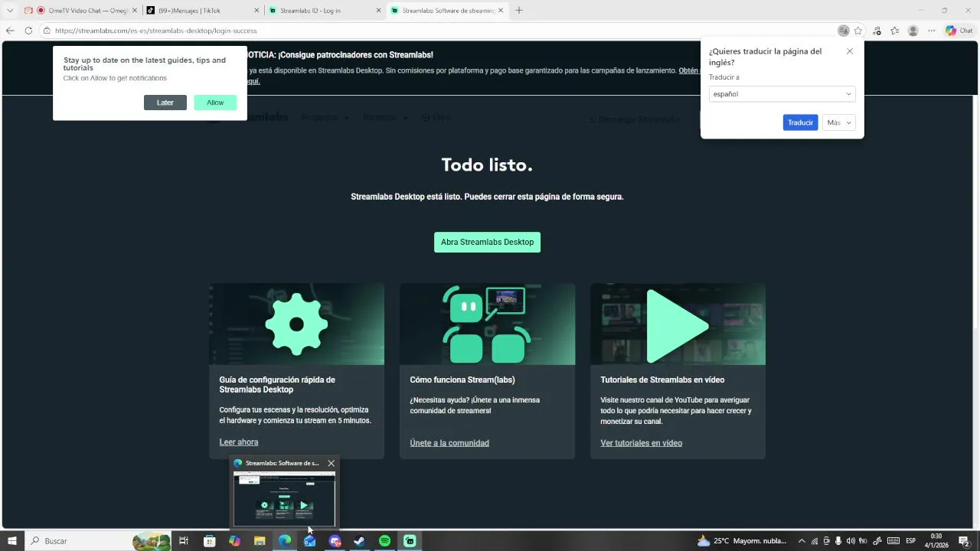Screen dimensions: 980x551
Task: Close the Streamlabs ID Log in tab
Action: (378, 11)
